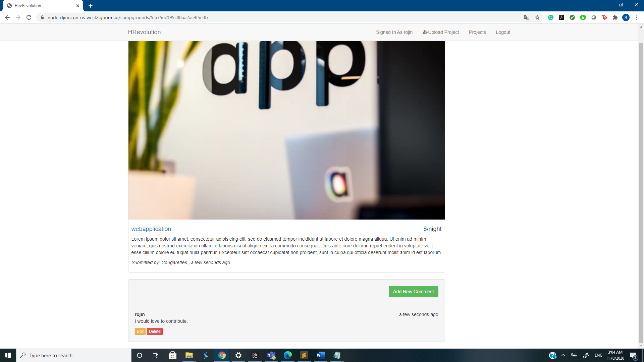644x362 pixels.
Task: Open the Extensions puzzle piece menu
Action: pos(615,17)
